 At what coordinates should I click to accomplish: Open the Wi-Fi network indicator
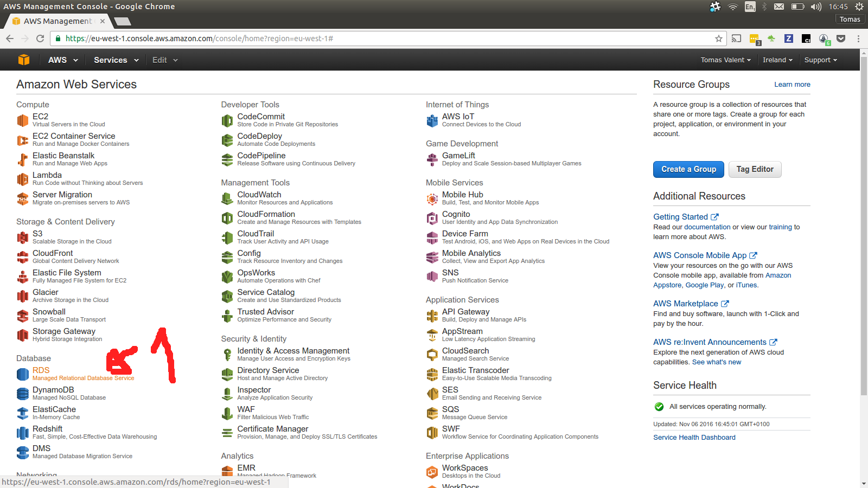click(x=733, y=7)
